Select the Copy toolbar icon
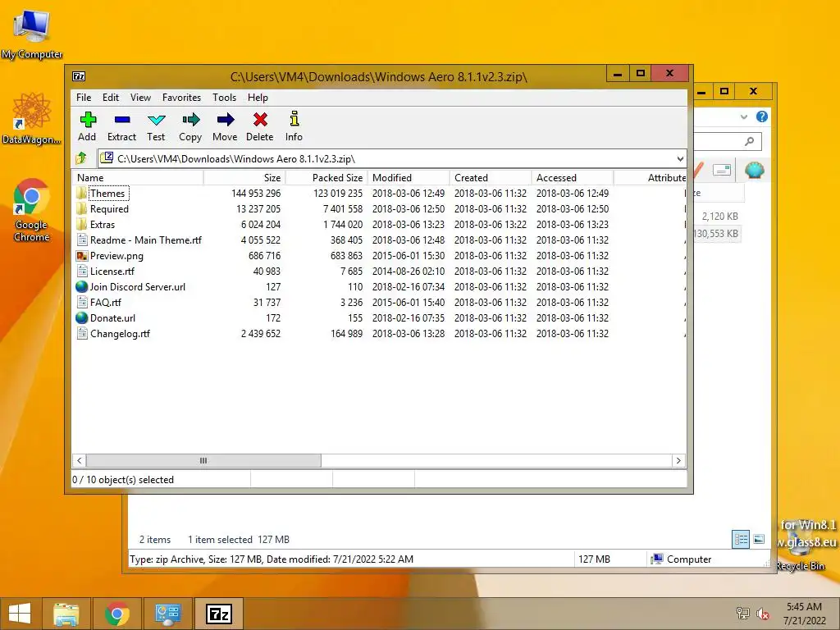This screenshot has height=630, width=840. tap(190, 126)
